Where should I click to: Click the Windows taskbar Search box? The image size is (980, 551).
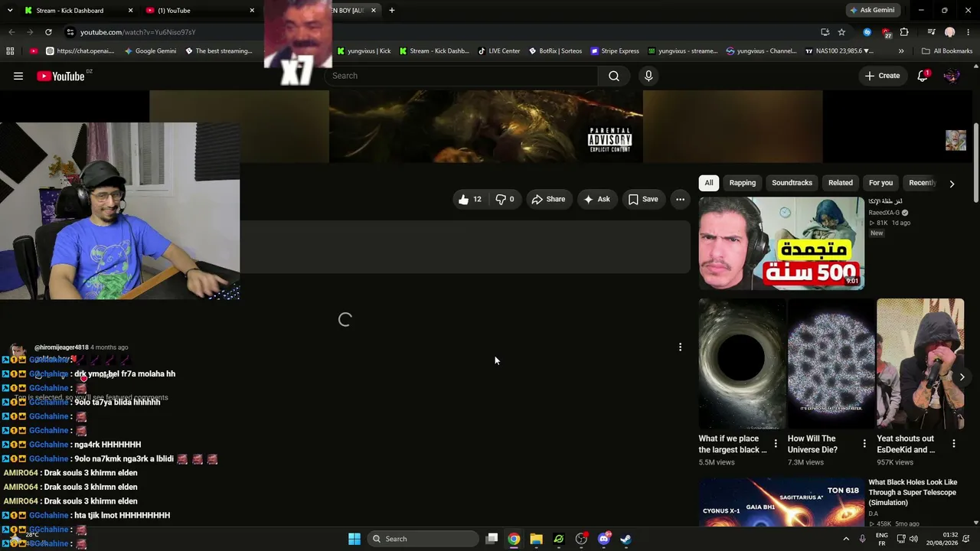[x=423, y=539]
